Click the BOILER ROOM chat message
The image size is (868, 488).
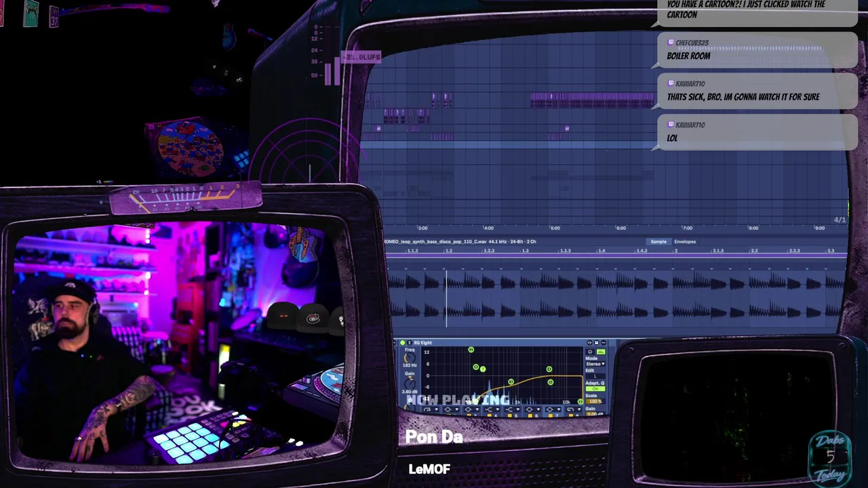[x=688, y=56]
